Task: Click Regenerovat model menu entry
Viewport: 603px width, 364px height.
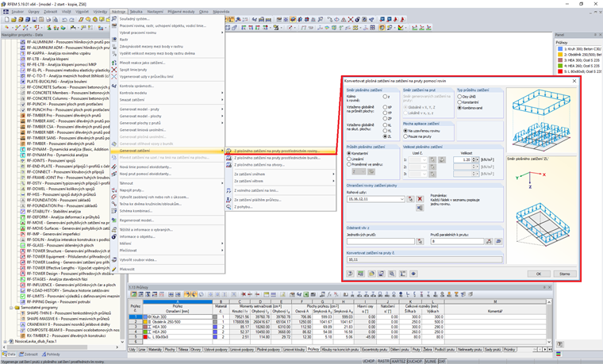Action: tap(137, 220)
